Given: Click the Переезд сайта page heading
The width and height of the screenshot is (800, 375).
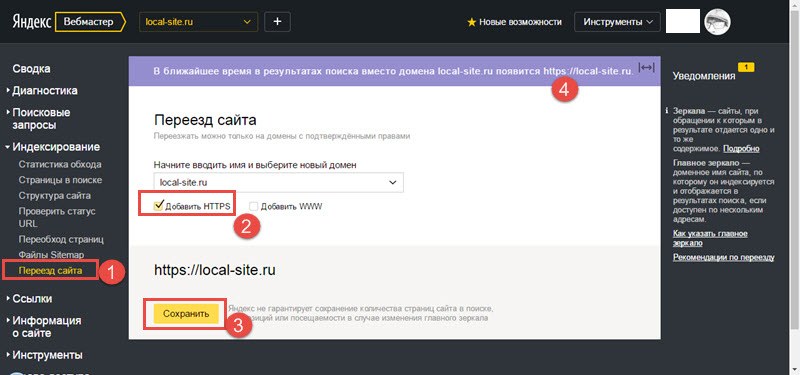Looking at the screenshot, I should [x=205, y=120].
